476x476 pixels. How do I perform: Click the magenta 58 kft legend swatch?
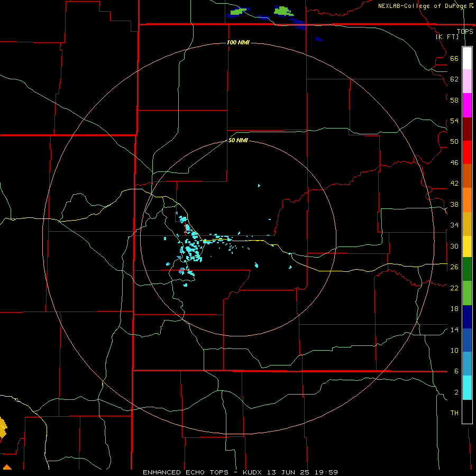[467, 105]
